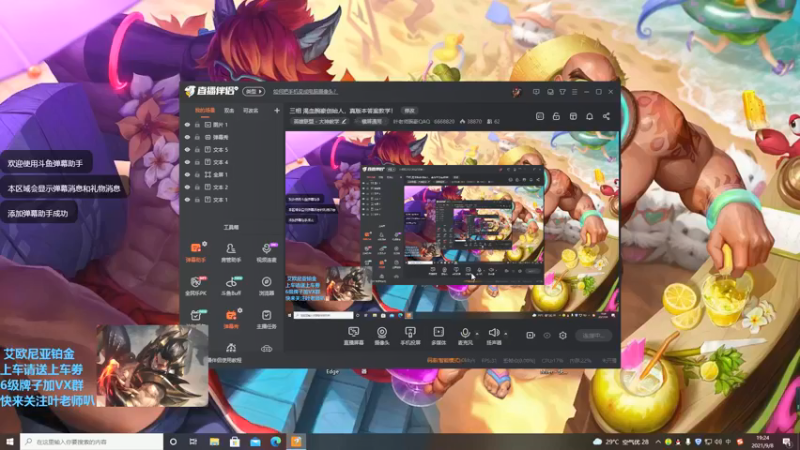Hide the 全屏 1 source layer

click(x=187, y=174)
